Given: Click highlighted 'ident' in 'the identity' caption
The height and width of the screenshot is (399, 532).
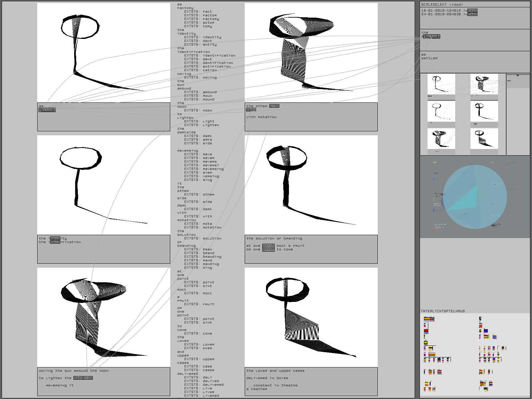Looking at the screenshot, I should pyautogui.click(x=55, y=238).
